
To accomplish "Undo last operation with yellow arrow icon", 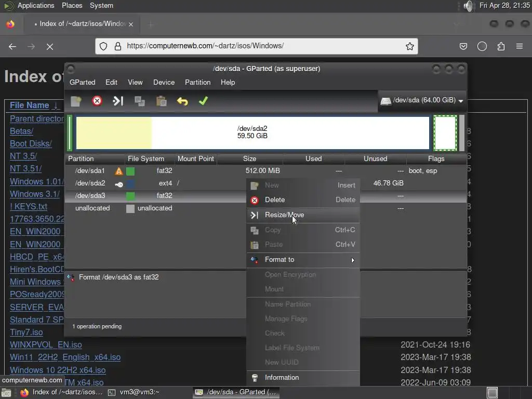I will coord(182,101).
